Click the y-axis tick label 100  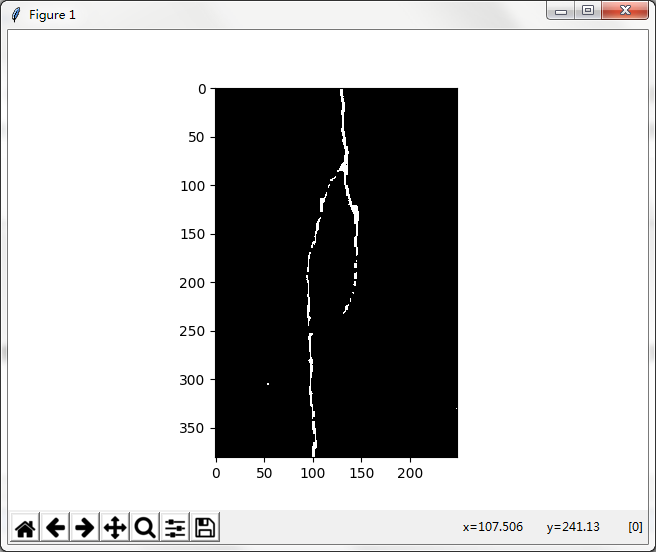pyautogui.click(x=192, y=186)
